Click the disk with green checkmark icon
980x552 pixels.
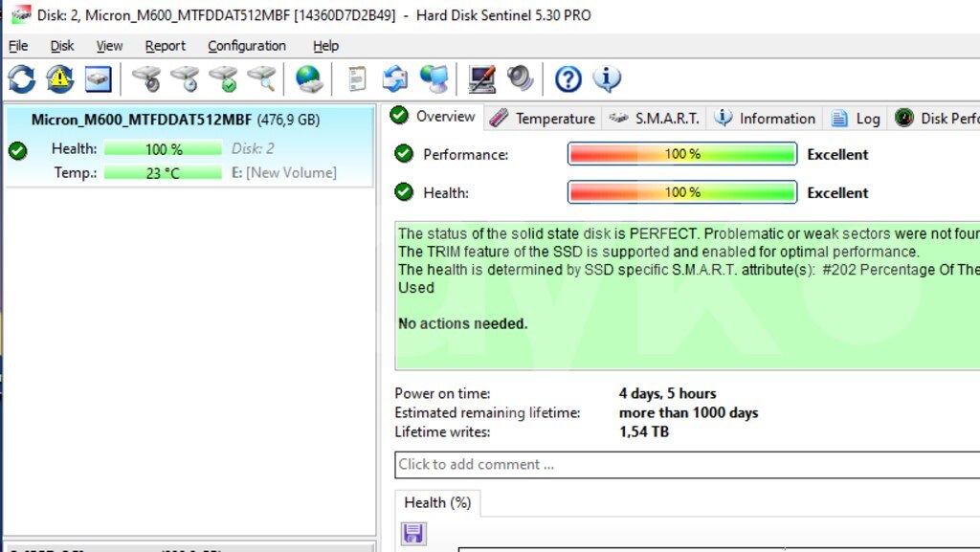[223, 78]
